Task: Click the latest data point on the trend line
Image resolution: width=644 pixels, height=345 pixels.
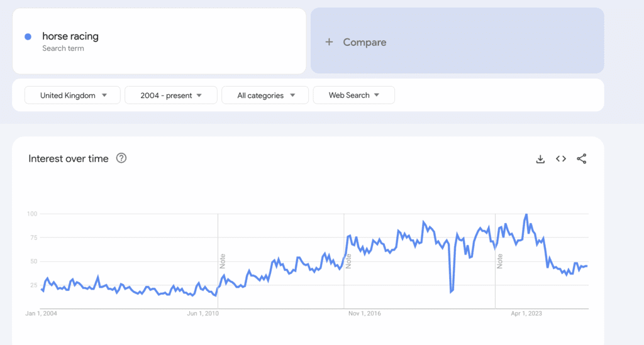Action: click(587, 266)
